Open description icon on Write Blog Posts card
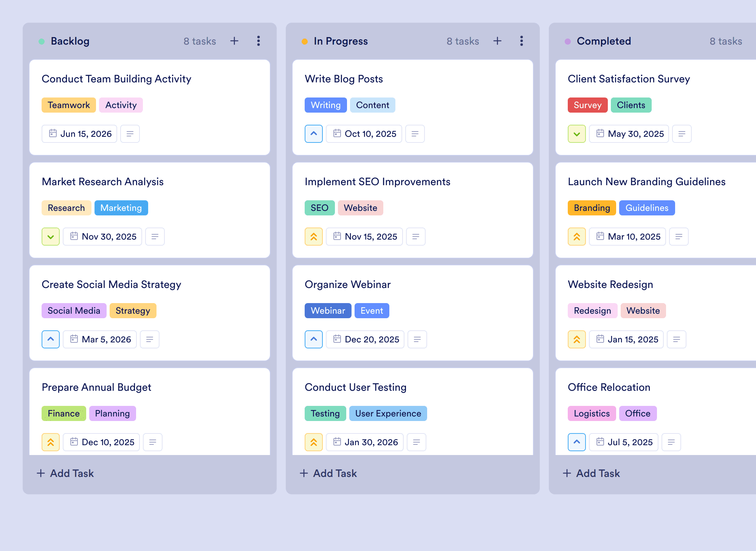 tap(415, 134)
